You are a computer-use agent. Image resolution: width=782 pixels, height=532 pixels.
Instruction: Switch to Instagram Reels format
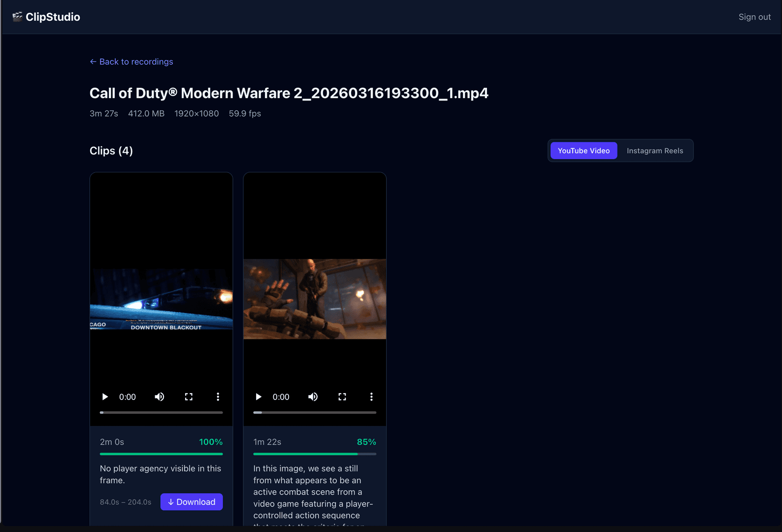[654, 151]
